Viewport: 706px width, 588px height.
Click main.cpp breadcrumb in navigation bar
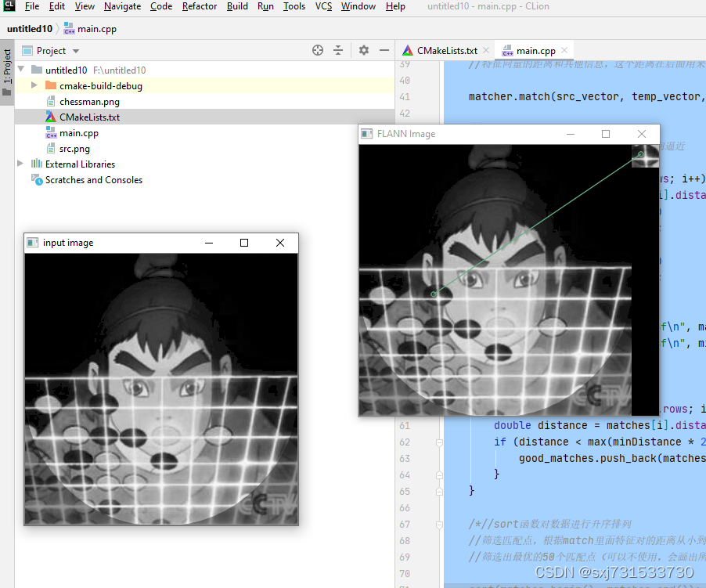[x=90, y=29]
